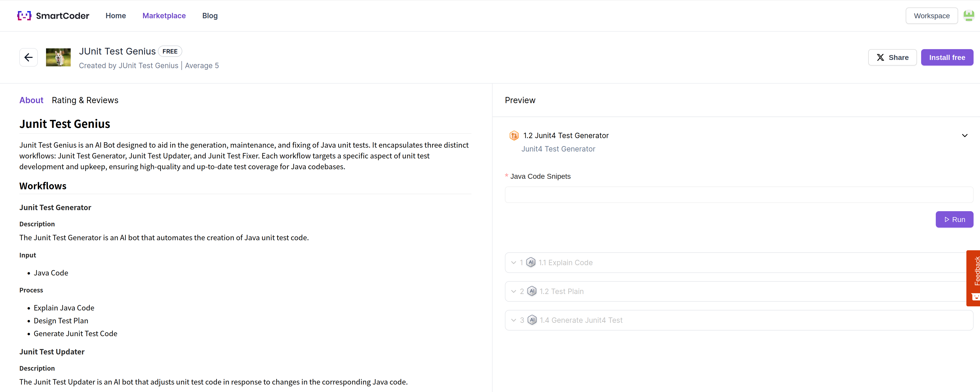
Task: Click the AI icon beside Explain Code
Action: 531,263
